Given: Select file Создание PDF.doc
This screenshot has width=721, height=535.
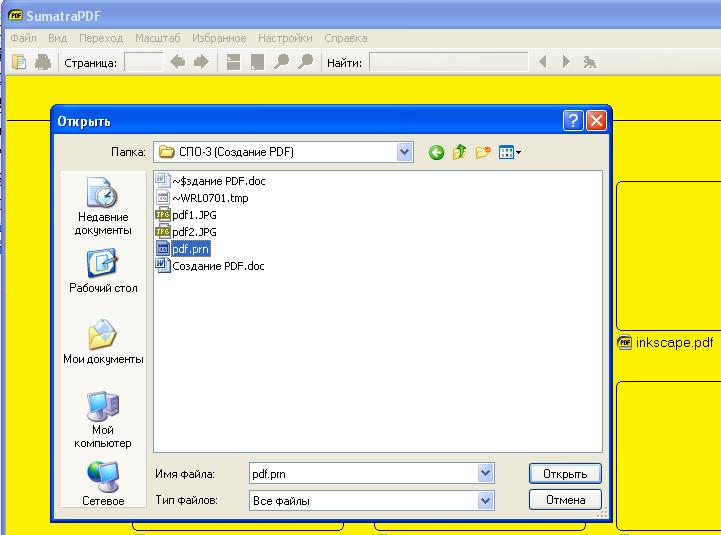Looking at the screenshot, I should coord(210,266).
